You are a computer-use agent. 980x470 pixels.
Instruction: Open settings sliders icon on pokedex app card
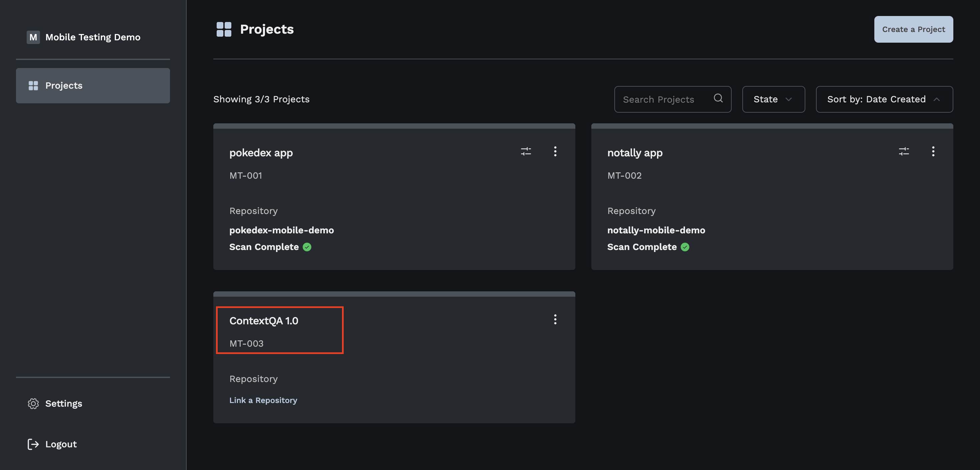click(x=526, y=151)
